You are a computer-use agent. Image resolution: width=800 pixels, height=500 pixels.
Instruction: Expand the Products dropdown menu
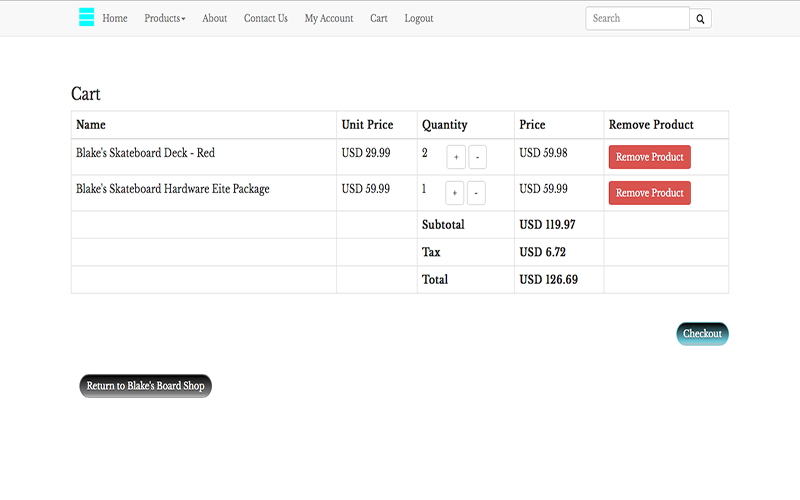[x=164, y=18]
